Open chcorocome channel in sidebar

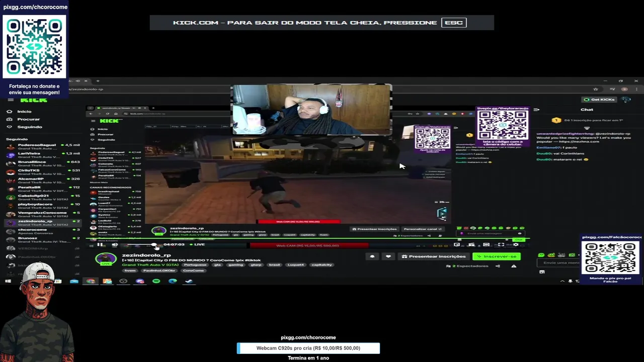43,231
